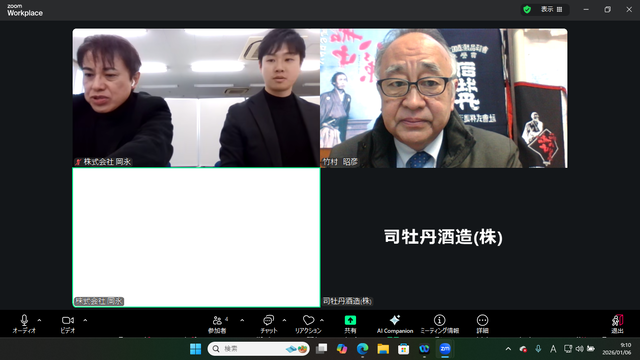Click the 司牡丹酒造(株) name label at tile bottom
This screenshot has width=640, height=360.
click(x=347, y=301)
